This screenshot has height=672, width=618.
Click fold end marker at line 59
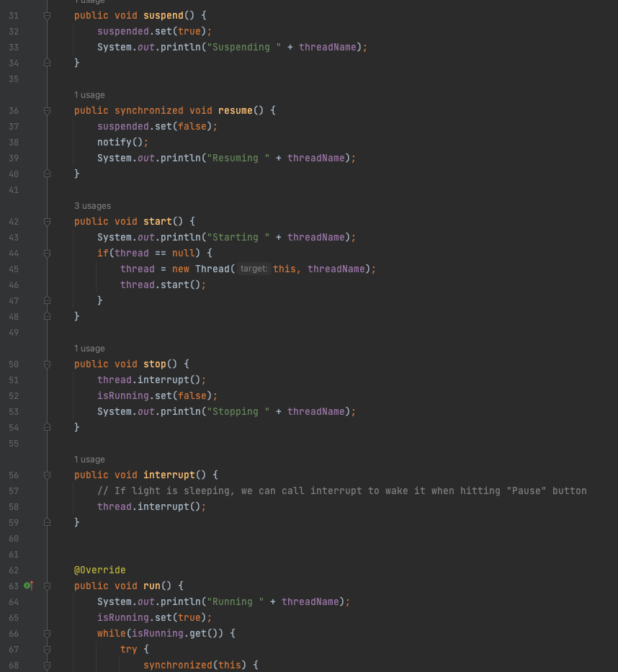pyautogui.click(x=47, y=523)
